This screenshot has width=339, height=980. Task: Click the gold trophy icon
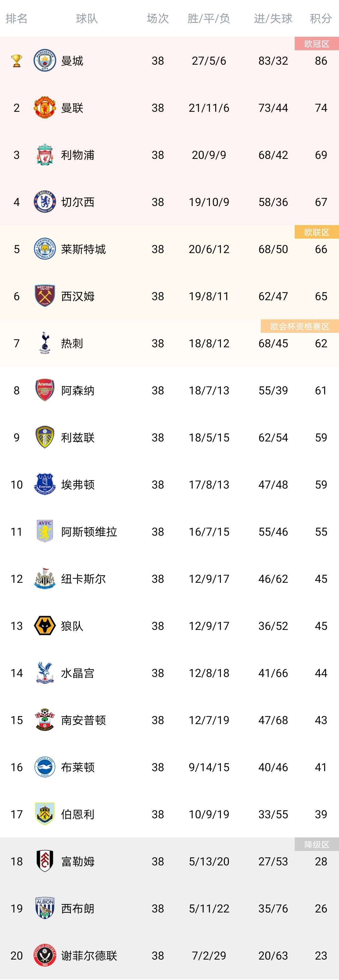(x=16, y=61)
